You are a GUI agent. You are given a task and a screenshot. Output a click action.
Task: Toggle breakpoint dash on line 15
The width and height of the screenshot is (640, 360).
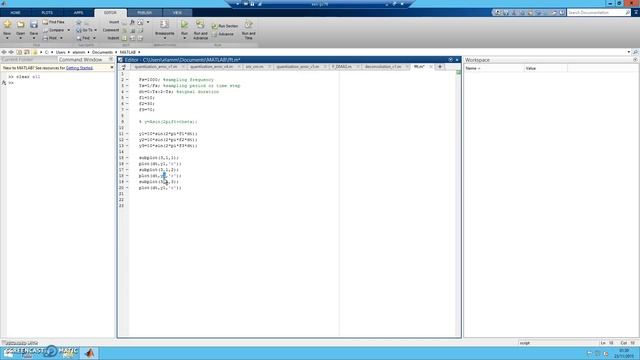tap(127, 158)
